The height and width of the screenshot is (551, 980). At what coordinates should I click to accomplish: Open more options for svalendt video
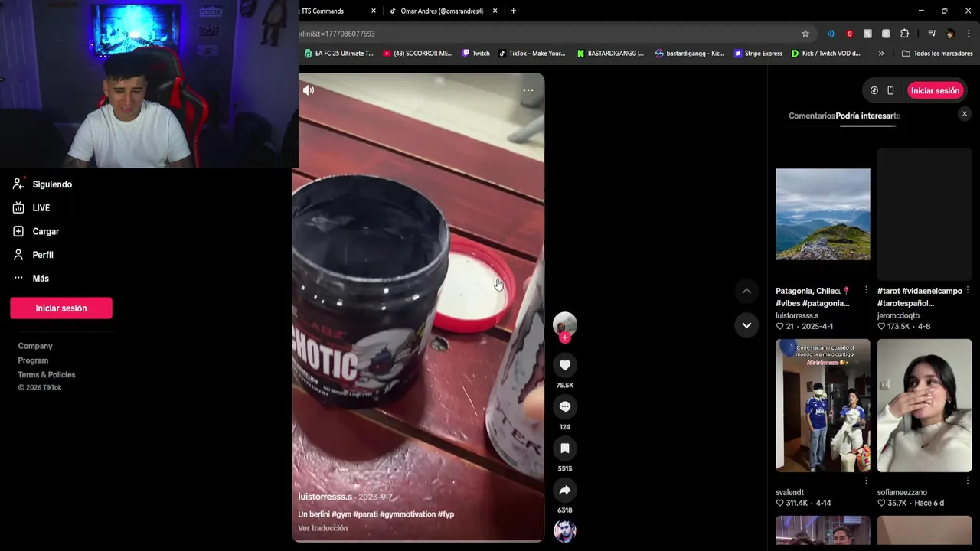(866, 481)
